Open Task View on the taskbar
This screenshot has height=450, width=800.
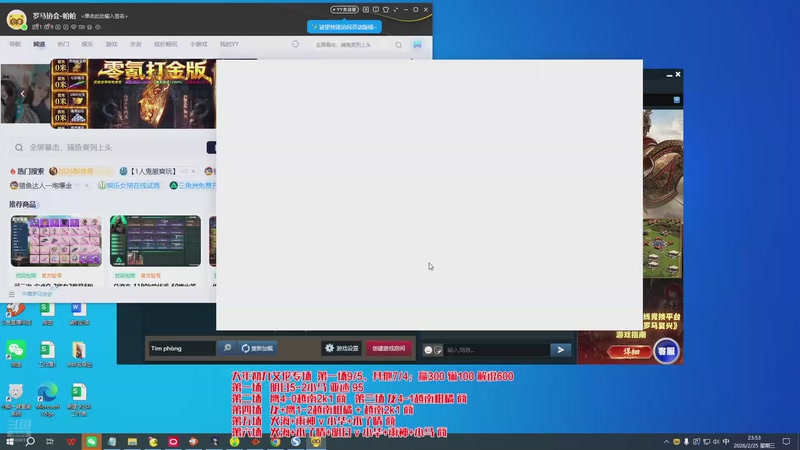pos(50,442)
